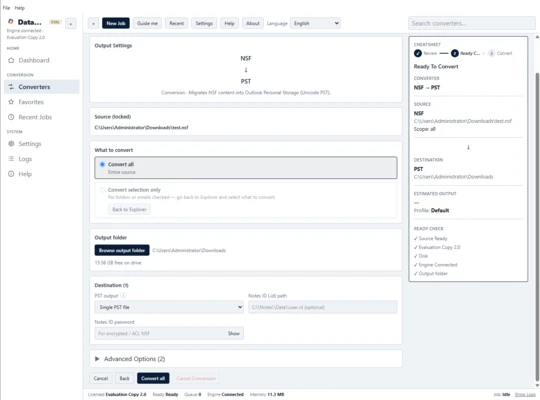The image size is (540, 400).
Task: Click the PST output info icon
Action: [x=123, y=296]
